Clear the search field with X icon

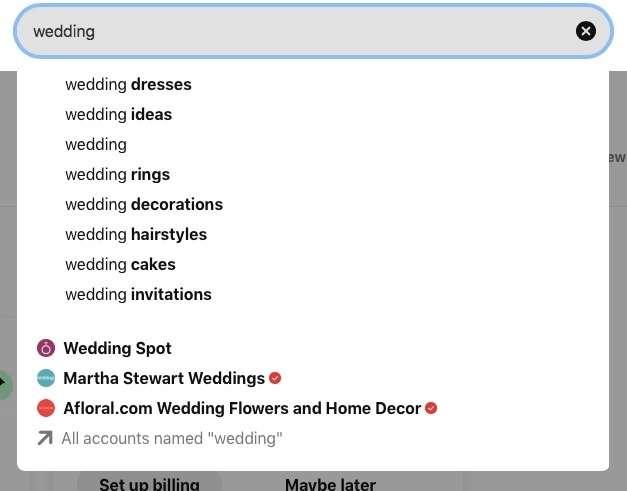click(x=586, y=31)
